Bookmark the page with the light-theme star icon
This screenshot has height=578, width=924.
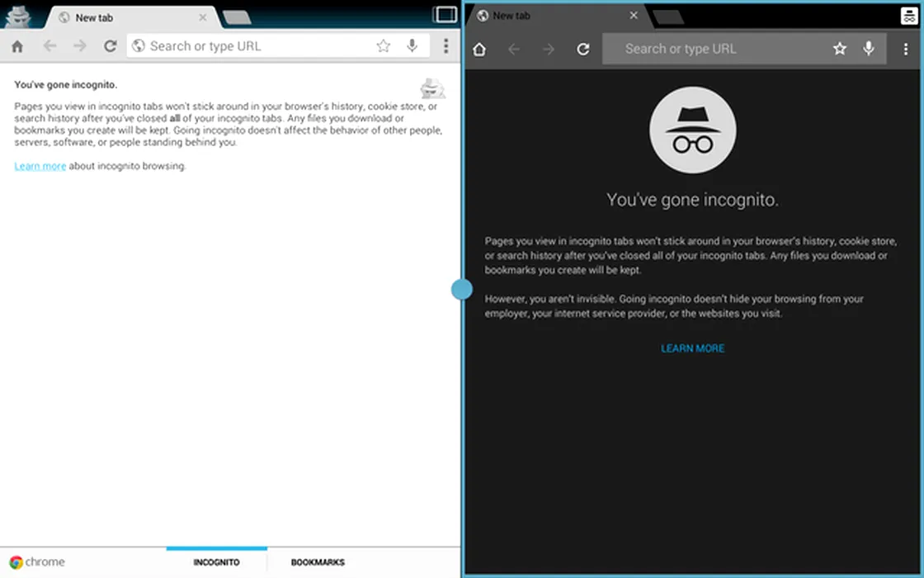coord(384,46)
